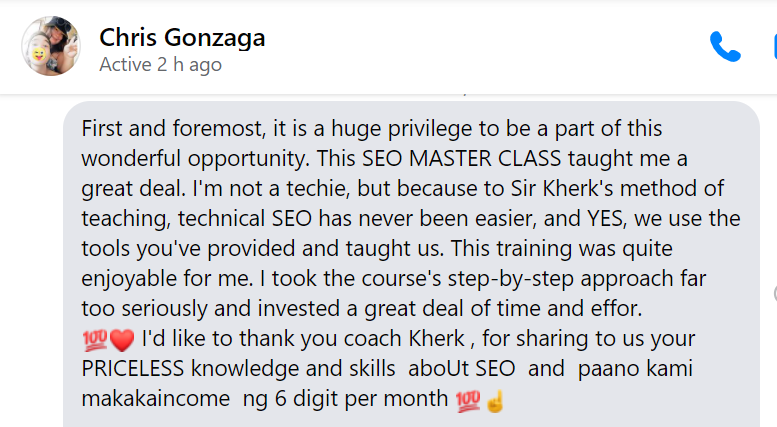Click the victory hand emoji ending the message
The width and height of the screenshot is (777, 427).
click(x=493, y=400)
